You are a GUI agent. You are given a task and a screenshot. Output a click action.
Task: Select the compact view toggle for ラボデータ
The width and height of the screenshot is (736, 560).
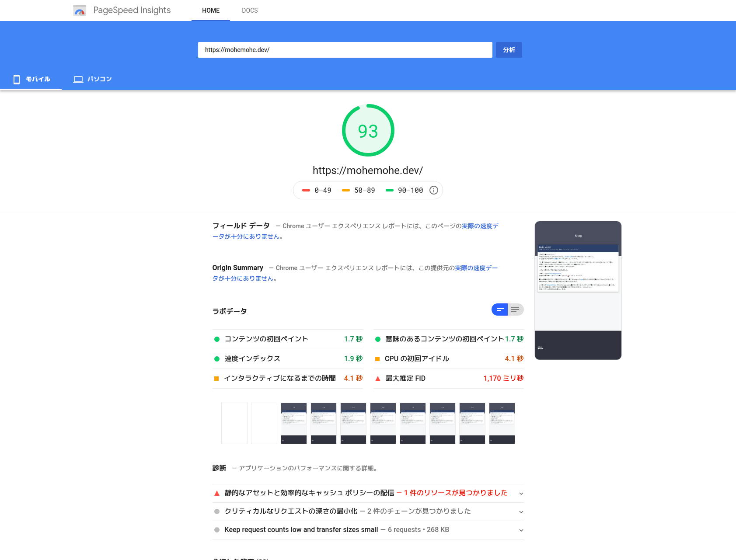(x=499, y=310)
